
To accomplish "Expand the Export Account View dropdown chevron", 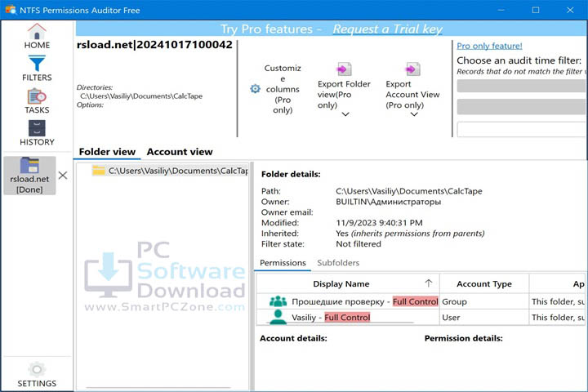I will coord(413,114).
